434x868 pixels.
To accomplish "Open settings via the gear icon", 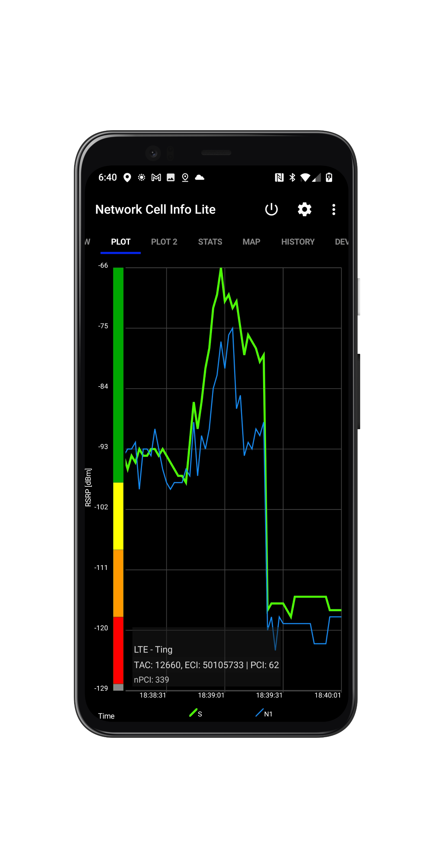I will click(x=304, y=209).
